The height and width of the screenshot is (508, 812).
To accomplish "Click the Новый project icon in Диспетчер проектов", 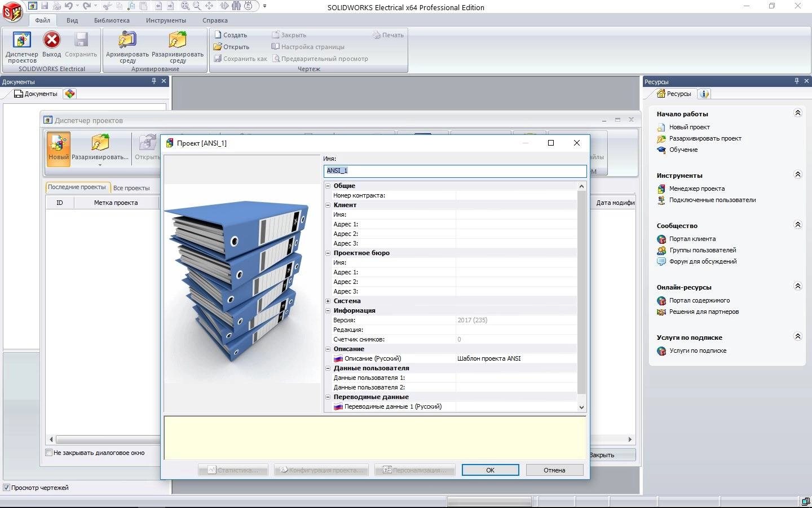I will (x=58, y=149).
